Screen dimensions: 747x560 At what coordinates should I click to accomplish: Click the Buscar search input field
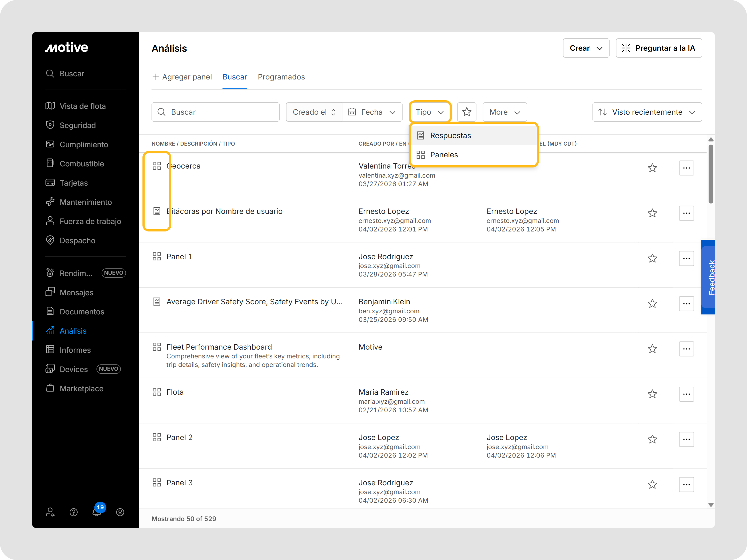[216, 112]
